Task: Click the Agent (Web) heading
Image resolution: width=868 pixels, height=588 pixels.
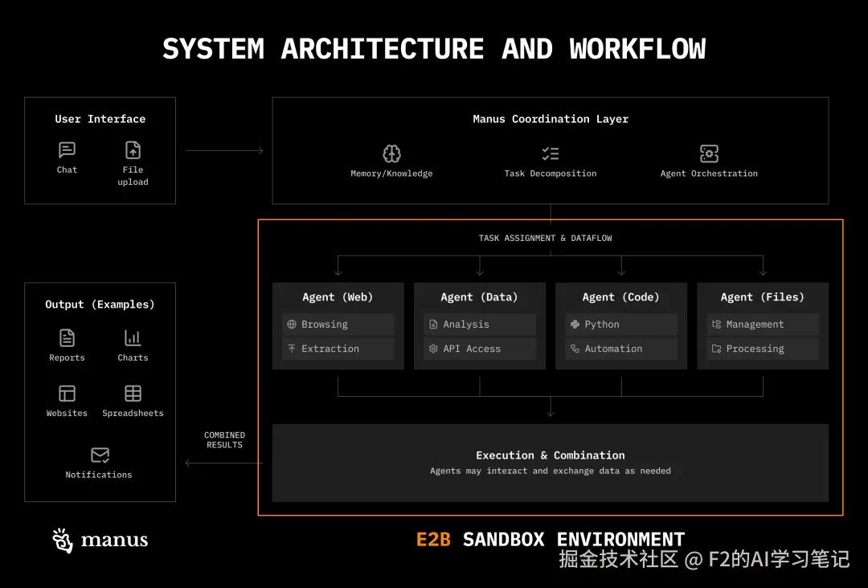Action: pyautogui.click(x=338, y=297)
